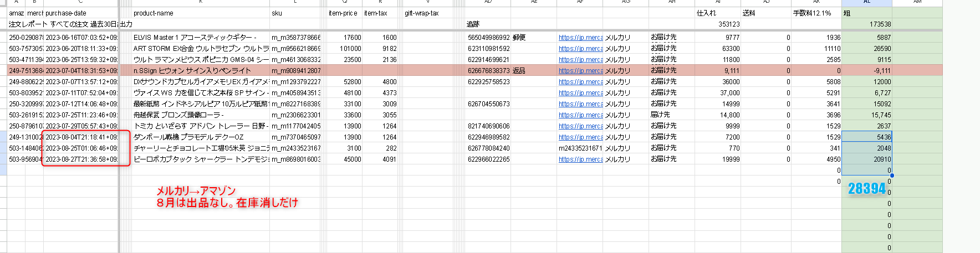
Task: Select the profit value 20910 cell
Action: tap(867, 159)
